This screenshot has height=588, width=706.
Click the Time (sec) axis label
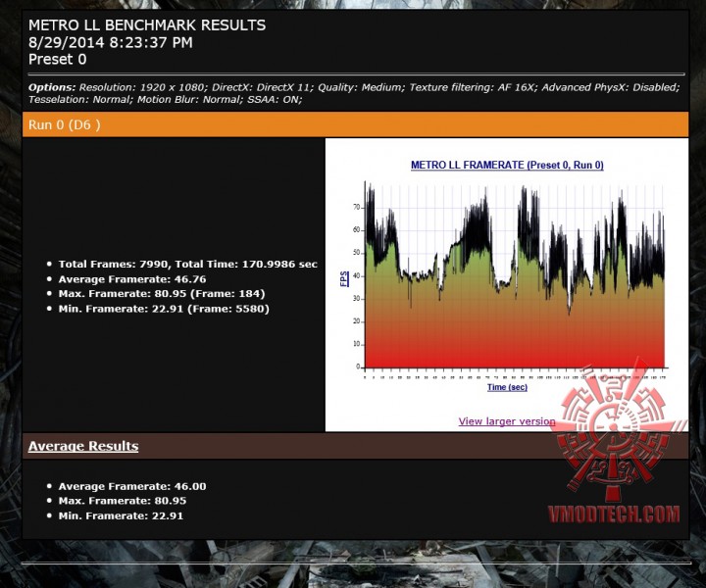[507, 387]
